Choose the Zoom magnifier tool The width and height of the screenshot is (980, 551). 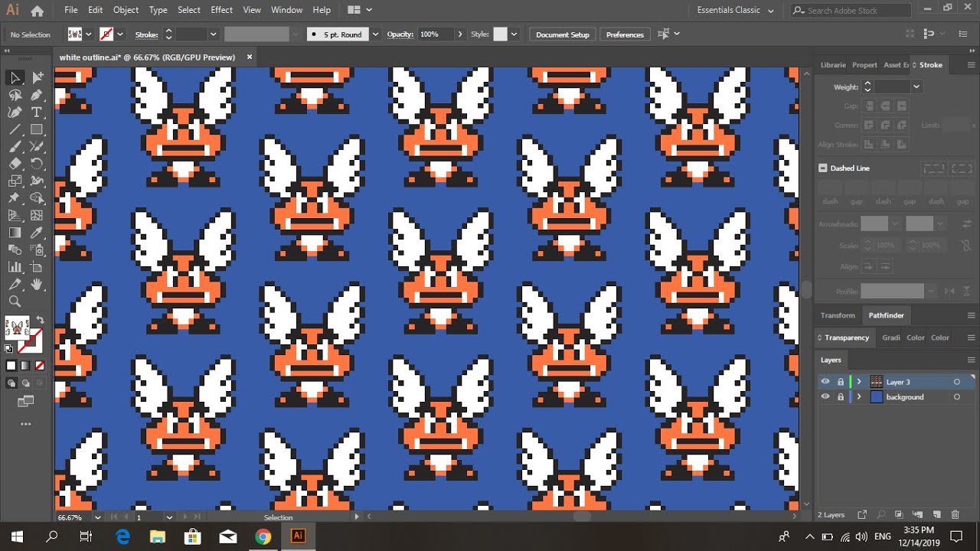15,302
